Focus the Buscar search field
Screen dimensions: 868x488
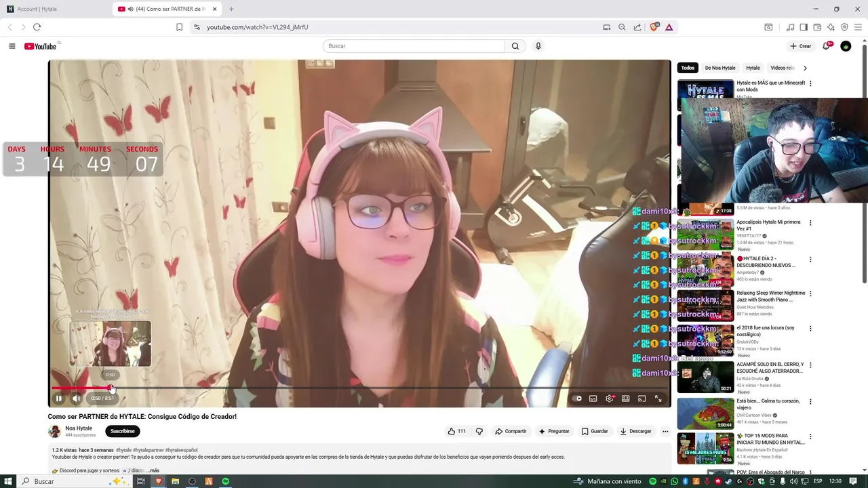(x=414, y=46)
